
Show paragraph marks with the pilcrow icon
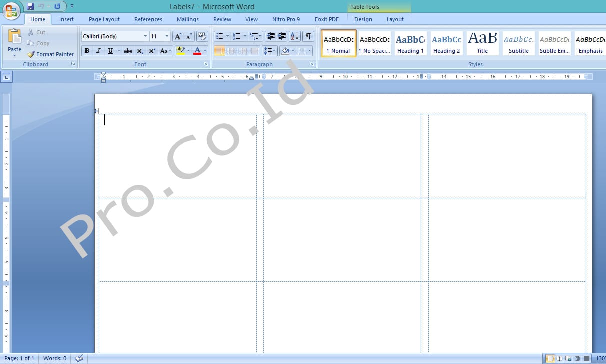[308, 36]
